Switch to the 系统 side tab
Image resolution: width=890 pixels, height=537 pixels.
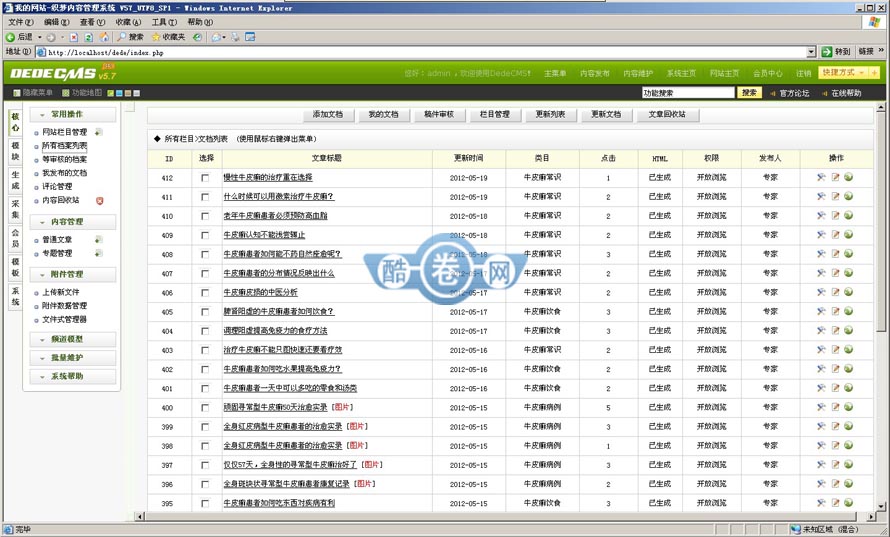[15, 296]
